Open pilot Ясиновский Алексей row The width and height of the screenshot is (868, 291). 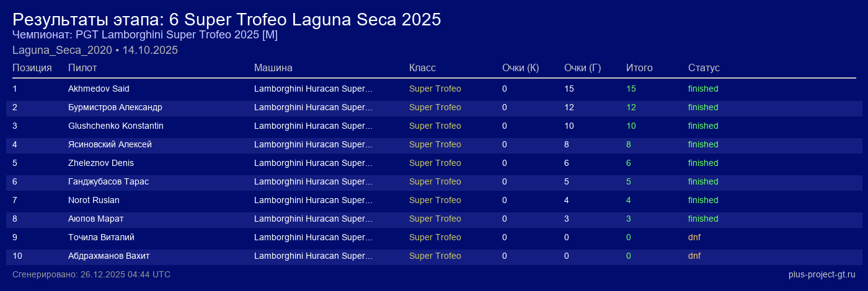(110, 144)
